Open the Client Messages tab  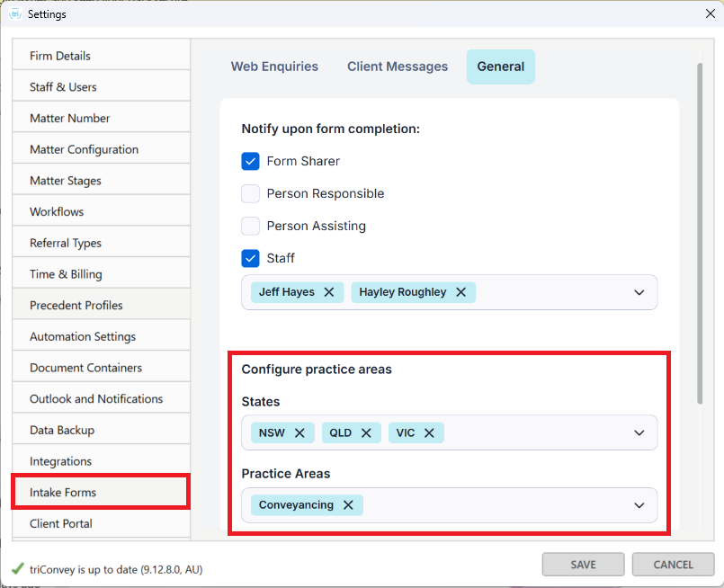tap(398, 67)
